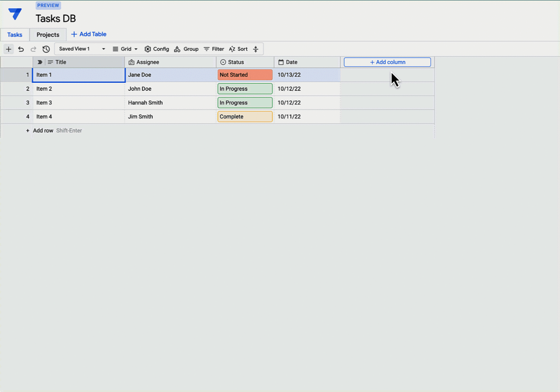This screenshot has width=560, height=392.
Task: Click the Redo arrow icon
Action: click(33, 49)
